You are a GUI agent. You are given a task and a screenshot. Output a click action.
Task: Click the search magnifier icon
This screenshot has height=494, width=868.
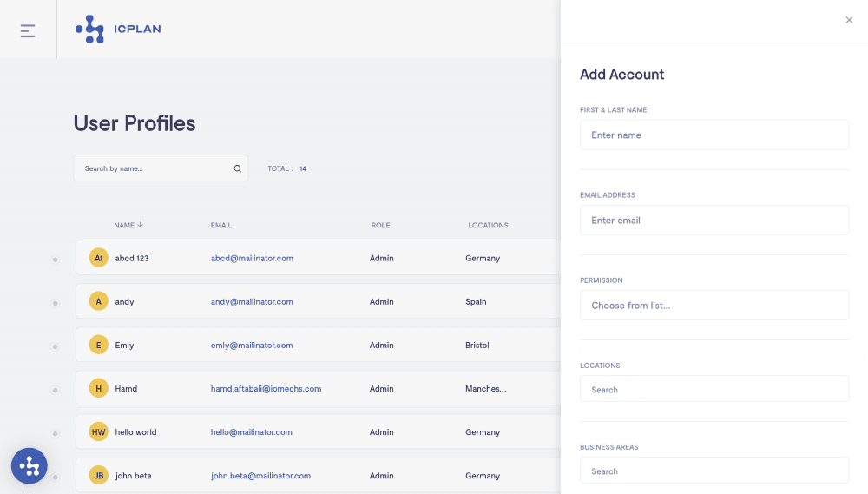[x=238, y=168]
